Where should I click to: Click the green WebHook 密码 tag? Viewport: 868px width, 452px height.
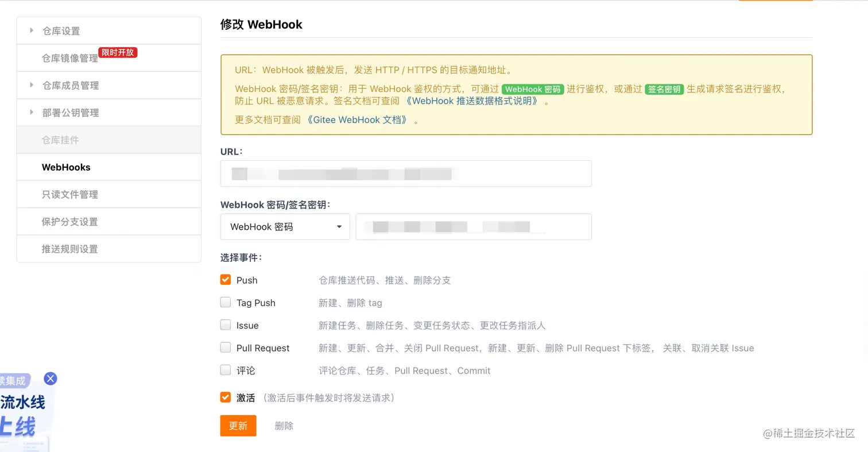(x=533, y=90)
